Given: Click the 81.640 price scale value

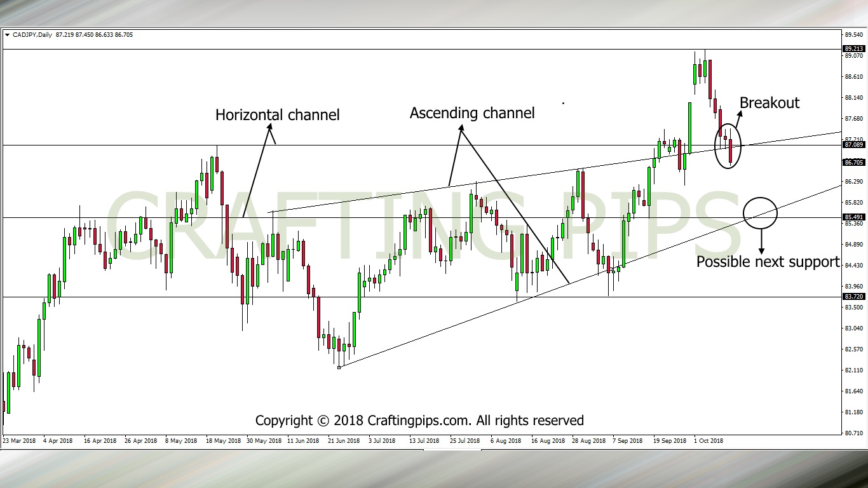Looking at the screenshot, I should point(853,391).
